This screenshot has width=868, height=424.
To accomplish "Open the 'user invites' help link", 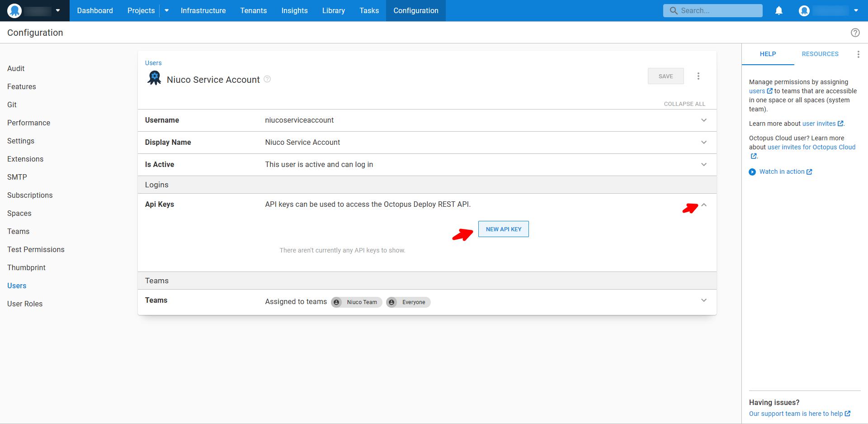I will pos(819,124).
